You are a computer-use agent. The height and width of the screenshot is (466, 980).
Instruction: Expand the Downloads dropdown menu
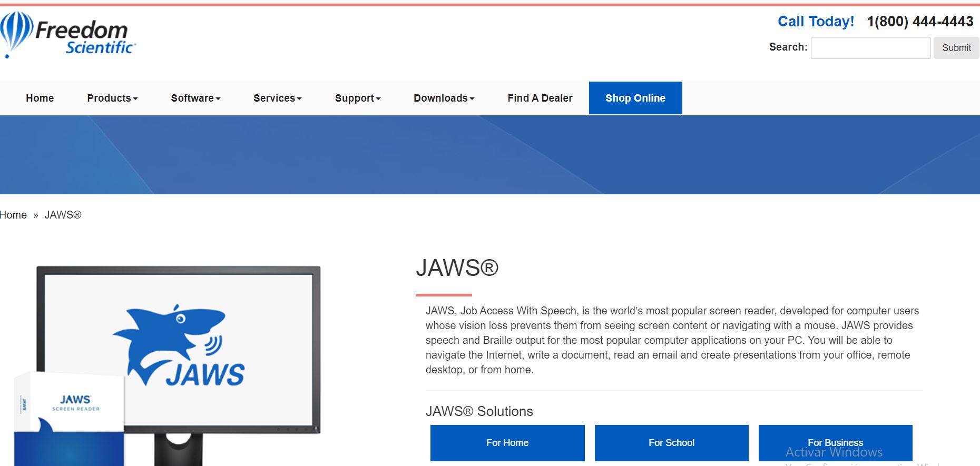coord(444,98)
